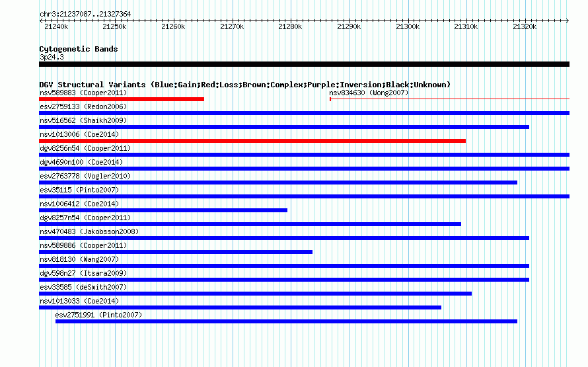The height and width of the screenshot is (367, 588).
Task: Select the dgv8257n54 (Cooper2011) label
Action: (85, 218)
